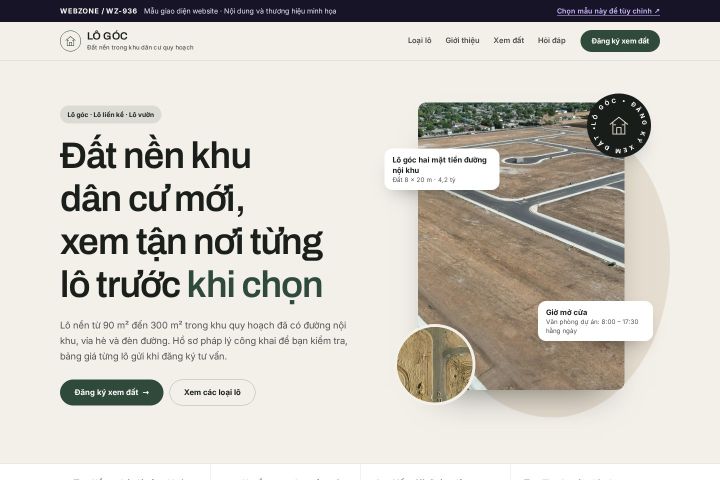Click the Xem các loại lô button

(x=212, y=392)
